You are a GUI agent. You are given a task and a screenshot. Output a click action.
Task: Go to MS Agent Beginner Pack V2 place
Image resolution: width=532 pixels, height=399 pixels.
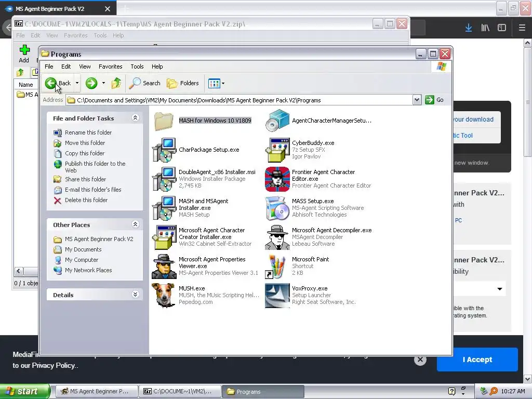pyautogui.click(x=99, y=239)
